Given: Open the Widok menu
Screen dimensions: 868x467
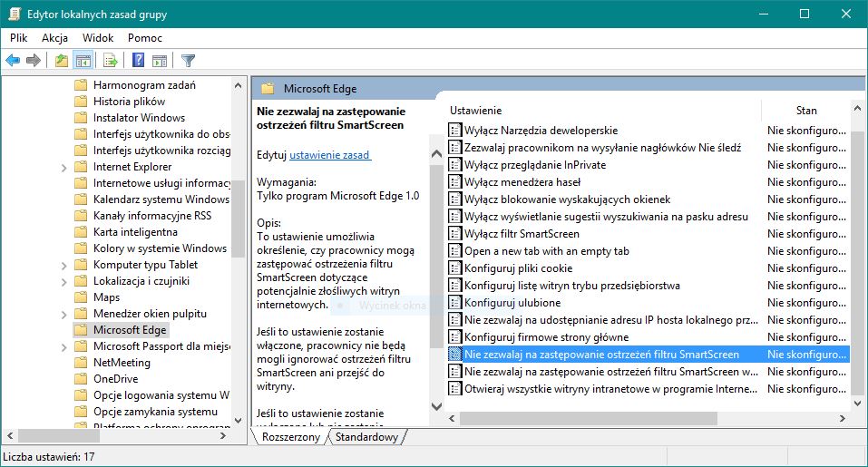Looking at the screenshot, I should point(98,37).
